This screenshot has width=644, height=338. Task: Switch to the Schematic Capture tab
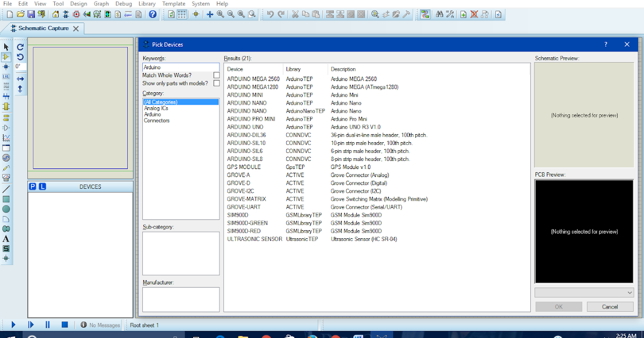pyautogui.click(x=43, y=28)
